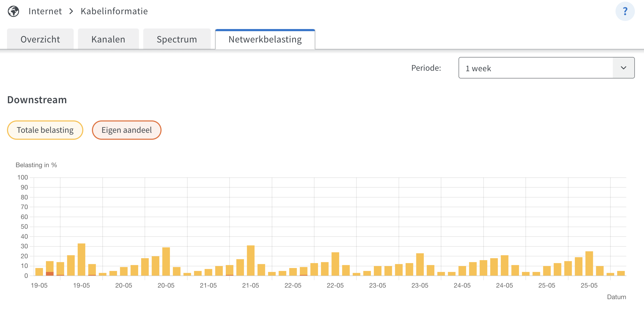Click the peak bar near 23-05
This screenshot has height=315, width=644.
pyautogui.click(x=420, y=264)
